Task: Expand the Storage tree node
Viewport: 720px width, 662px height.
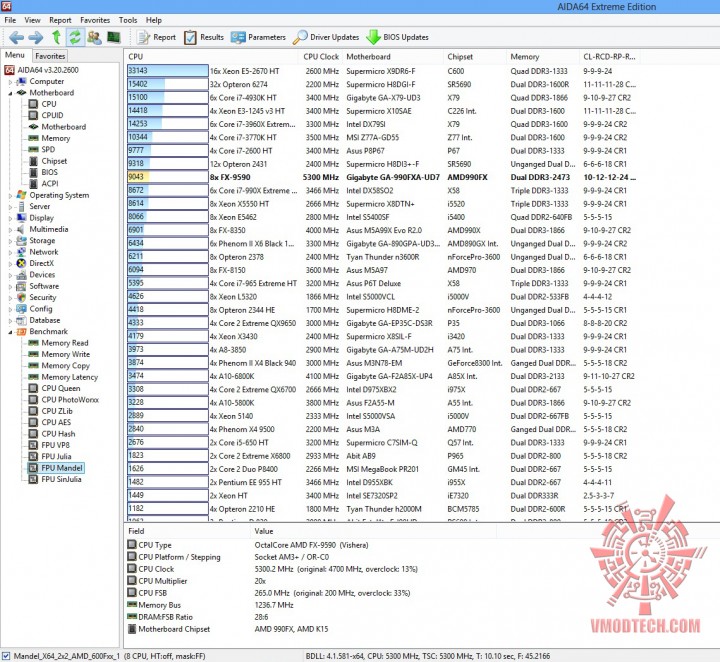Action: coord(11,241)
